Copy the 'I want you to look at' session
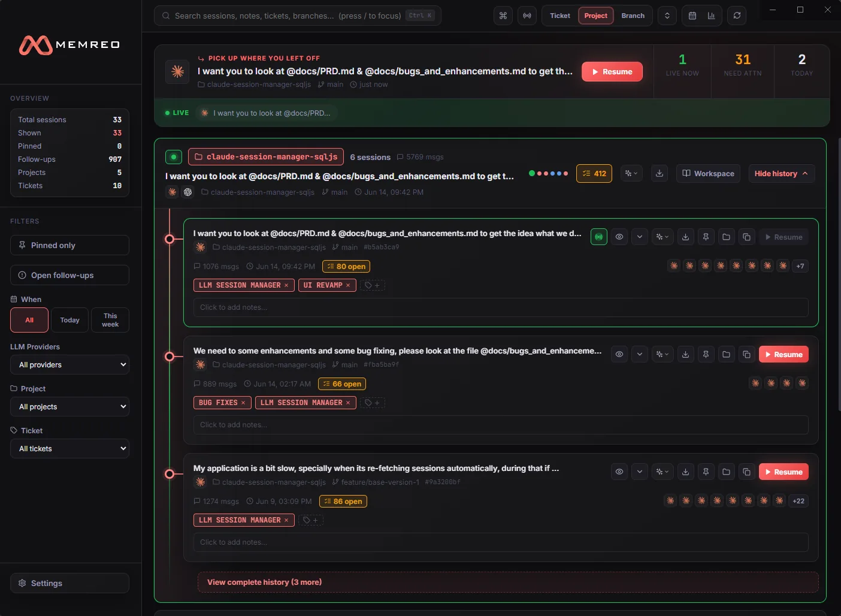Viewport: 841px width, 616px height. [x=747, y=237]
